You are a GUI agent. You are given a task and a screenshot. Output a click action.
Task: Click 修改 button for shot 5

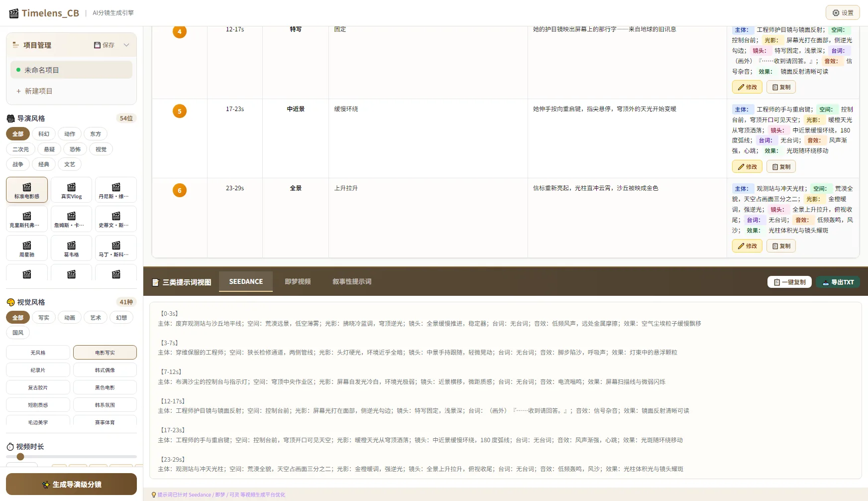(747, 167)
